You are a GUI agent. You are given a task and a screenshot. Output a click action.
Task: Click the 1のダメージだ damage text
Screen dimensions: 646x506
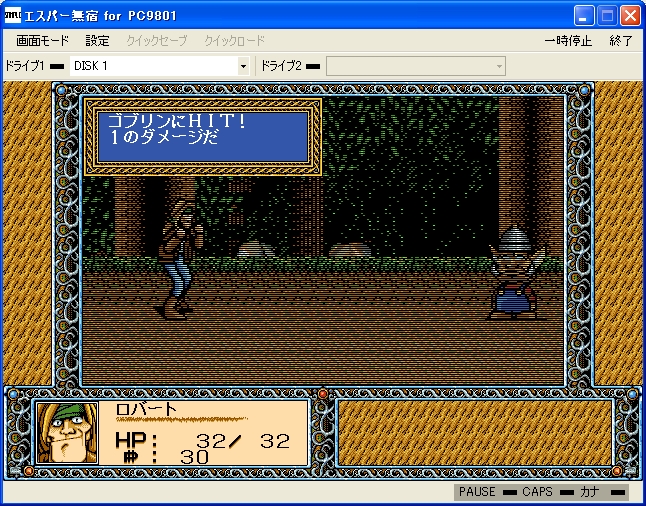coord(163,138)
